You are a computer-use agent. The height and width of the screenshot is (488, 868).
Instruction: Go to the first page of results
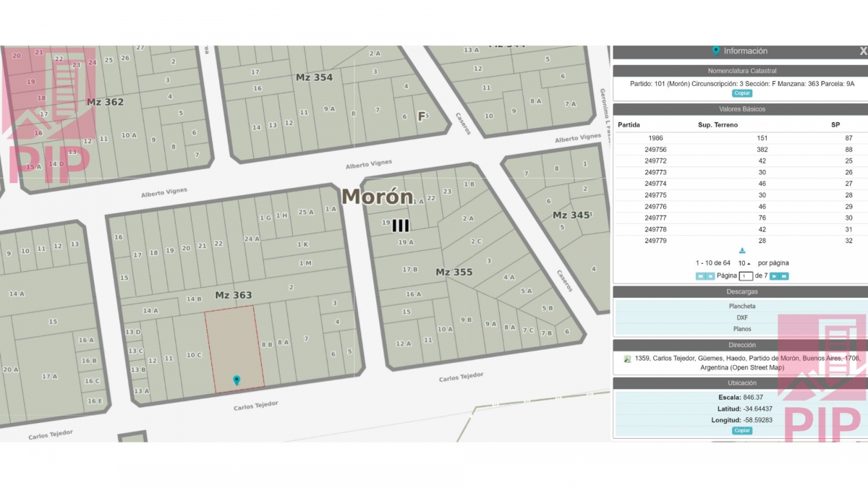tap(701, 276)
